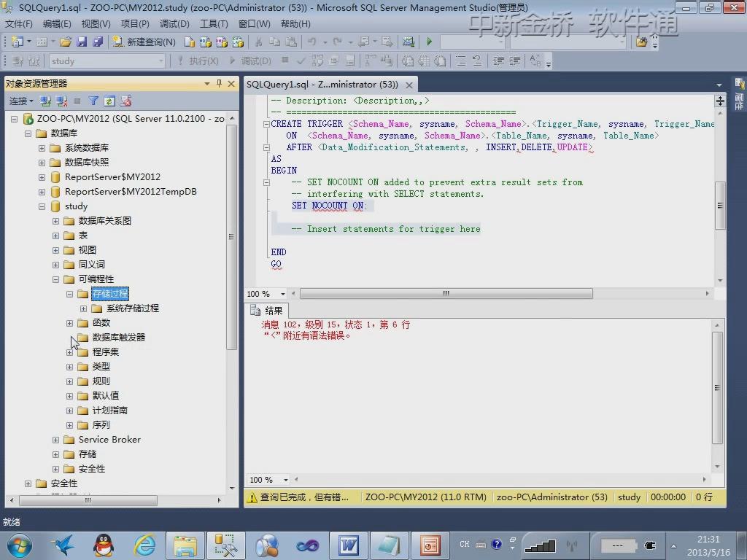Open the editor 100 % zoom dropdown
The width and height of the screenshot is (747, 560).
(283, 294)
